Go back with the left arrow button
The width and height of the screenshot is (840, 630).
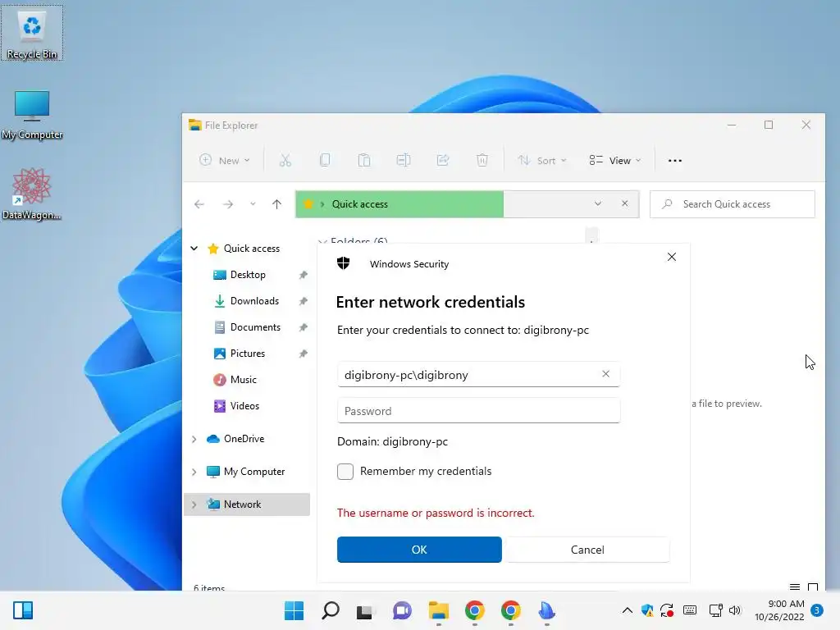199,204
